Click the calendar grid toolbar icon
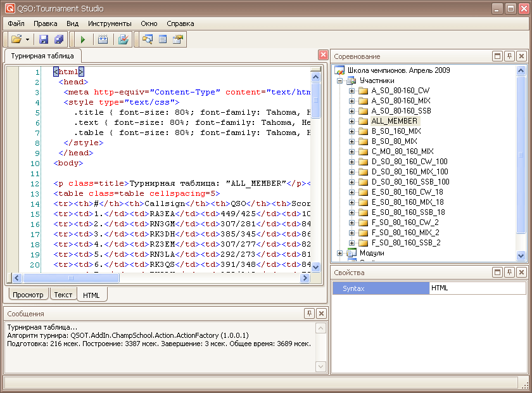The image size is (532, 393). tap(103, 39)
